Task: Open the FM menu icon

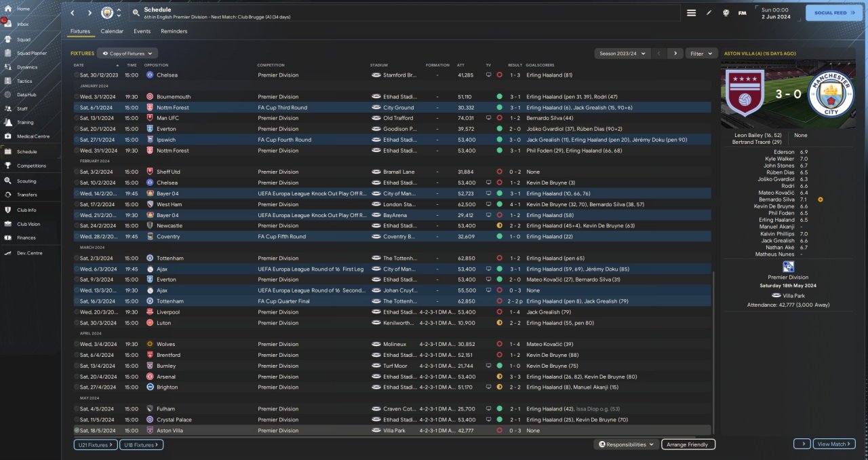Action: (743, 13)
